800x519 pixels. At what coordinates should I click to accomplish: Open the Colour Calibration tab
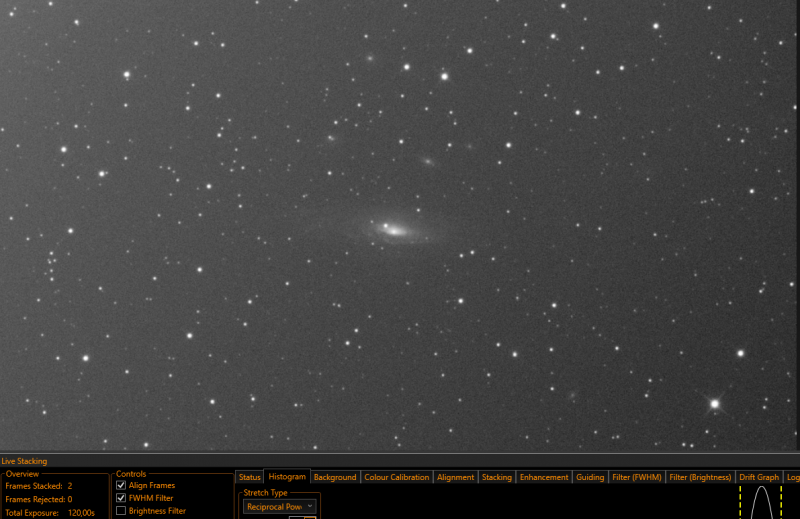point(396,477)
